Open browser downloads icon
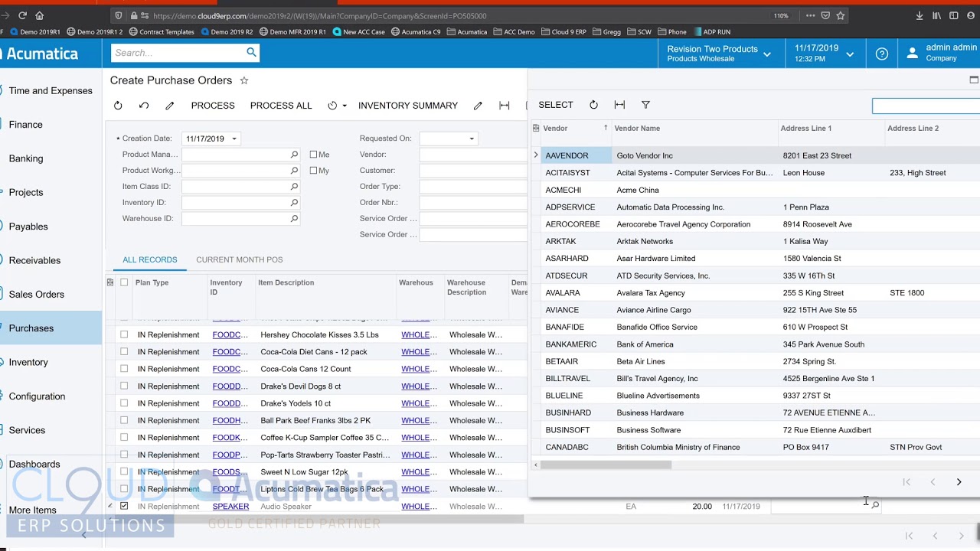Viewport: 980px width, 551px height. [920, 15]
